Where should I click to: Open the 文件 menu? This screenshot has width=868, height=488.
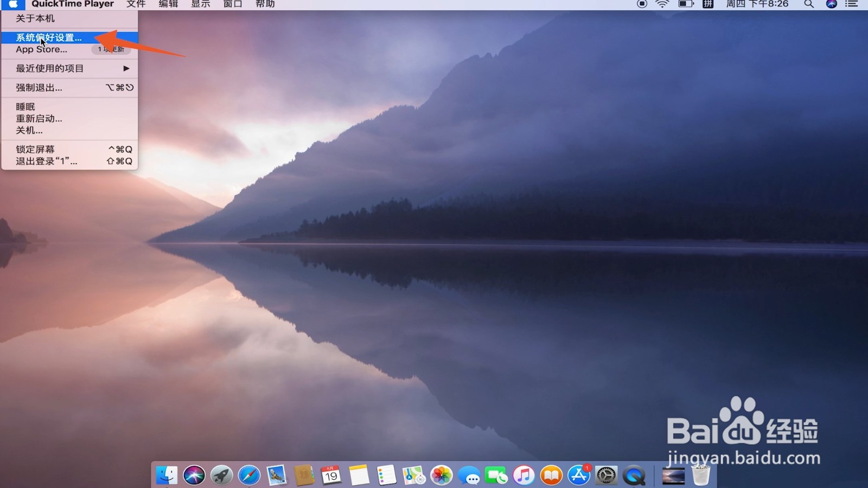click(x=136, y=4)
